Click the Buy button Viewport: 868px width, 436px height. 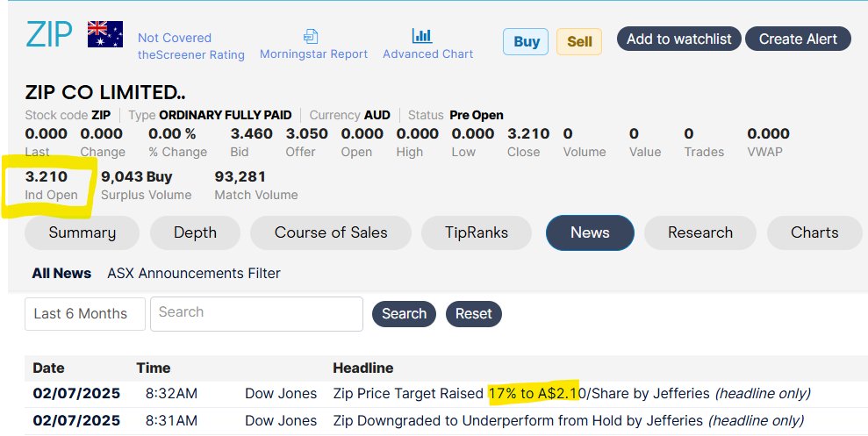526,41
